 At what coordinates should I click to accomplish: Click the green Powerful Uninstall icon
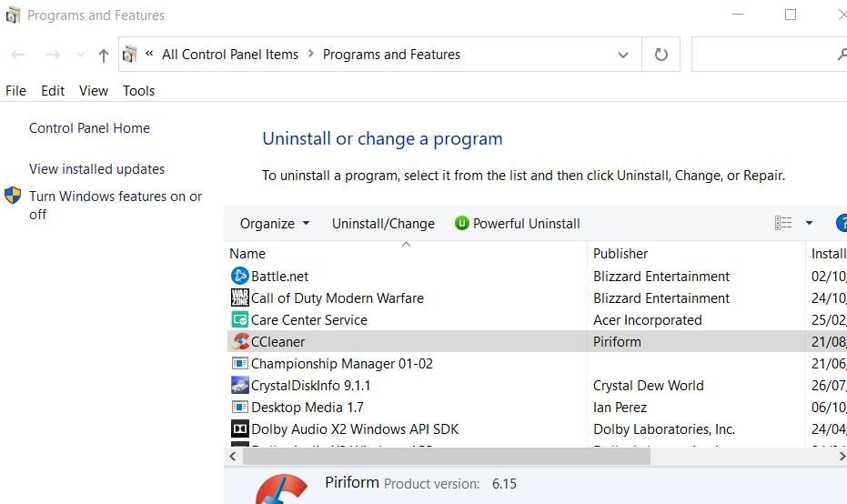pos(462,223)
